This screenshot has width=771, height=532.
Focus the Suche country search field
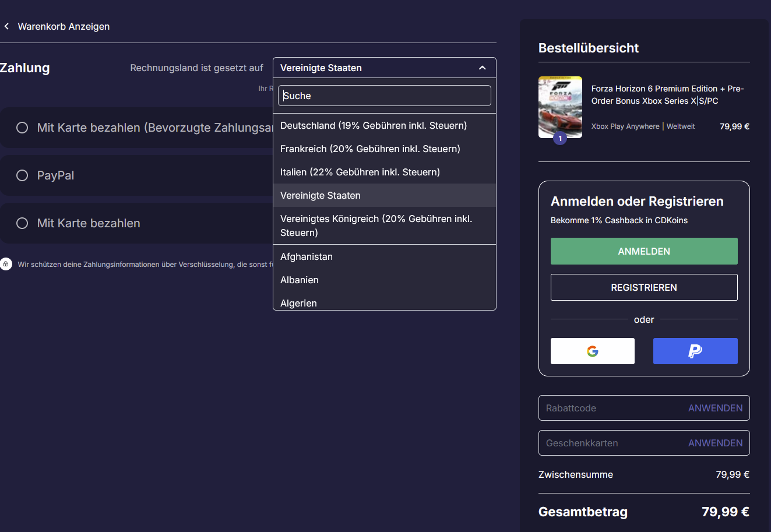[385, 96]
